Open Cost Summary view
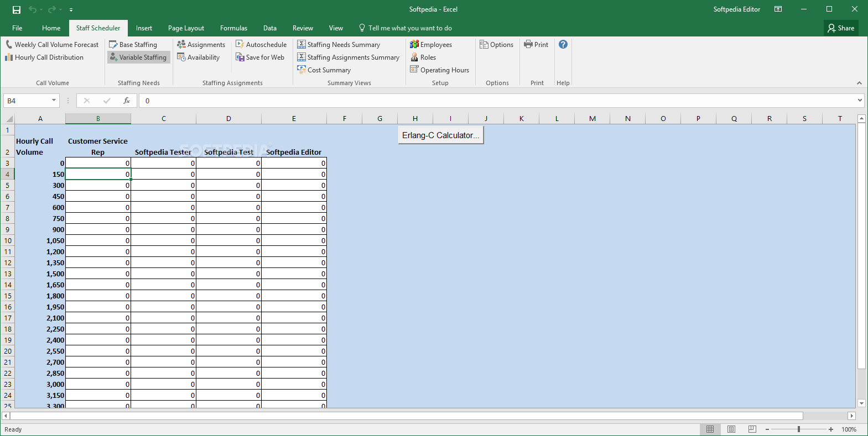868x436 pixels. pyautogui.click(x=324, y=70)
